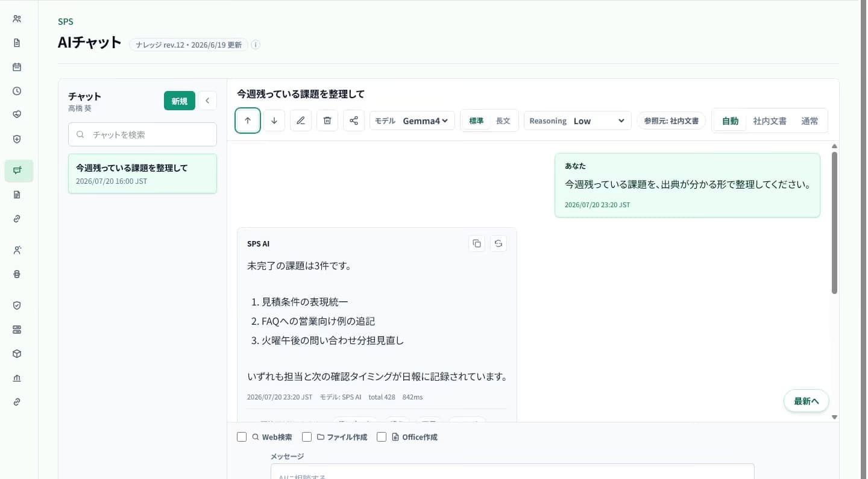Viewport: 868px width, 479px height.
Task: Click the scrollbar down arrow in conversation
Action: tap(834, 417)
